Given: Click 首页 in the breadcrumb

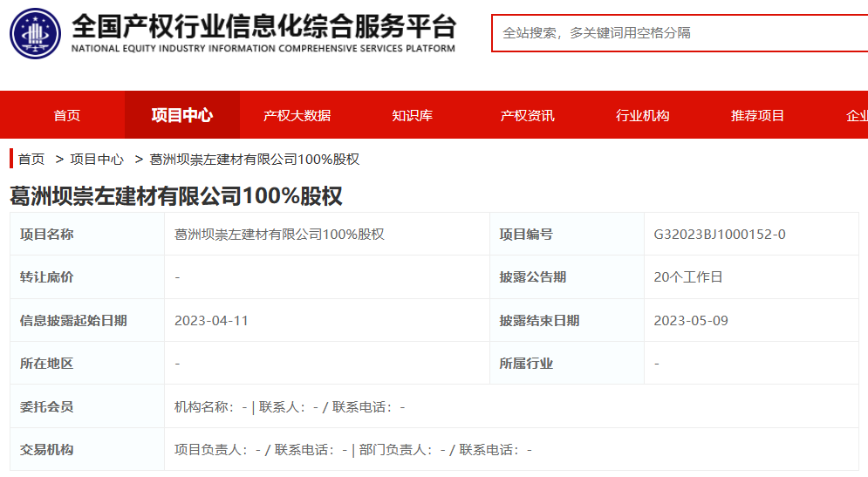Looking at the screenshot, I should (x=31, y=160).
